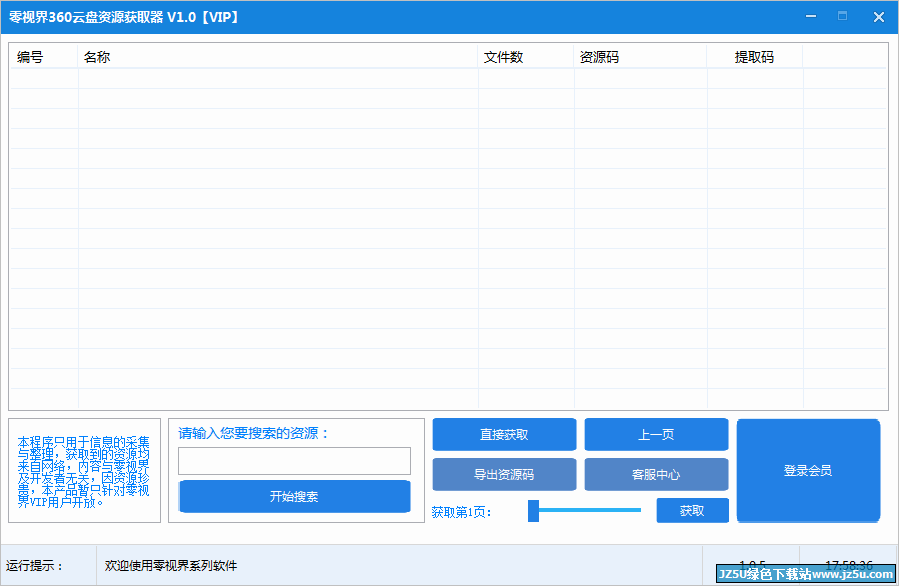
Task: Click the page number slider handle
Action: point(533,510)
